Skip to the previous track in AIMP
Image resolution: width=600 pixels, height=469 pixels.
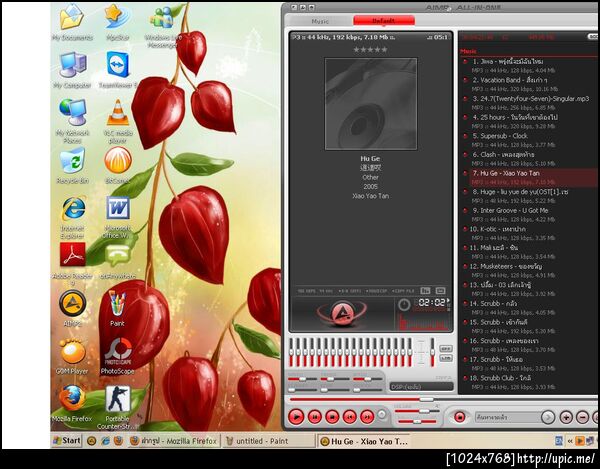tap(349, 417)
